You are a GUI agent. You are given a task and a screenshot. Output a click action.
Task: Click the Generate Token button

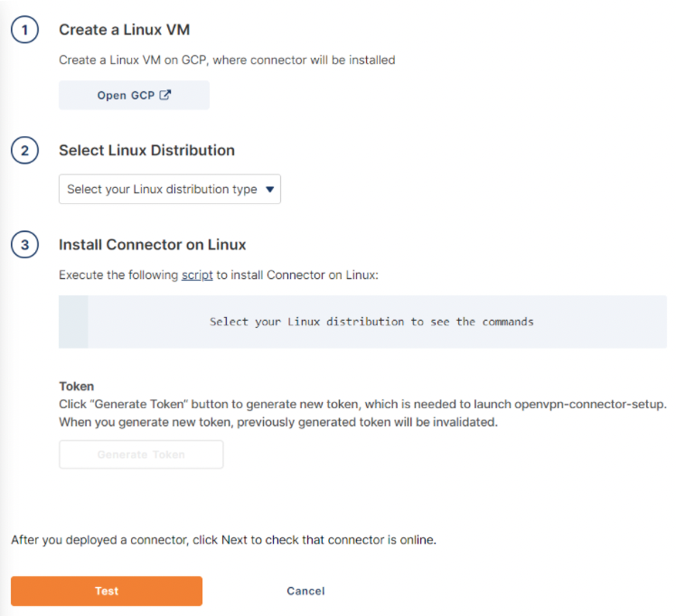(x=141, y=454)
